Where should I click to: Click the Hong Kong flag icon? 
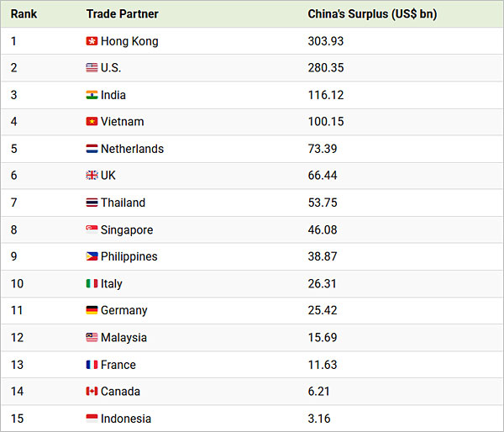[x=92, y=41]
